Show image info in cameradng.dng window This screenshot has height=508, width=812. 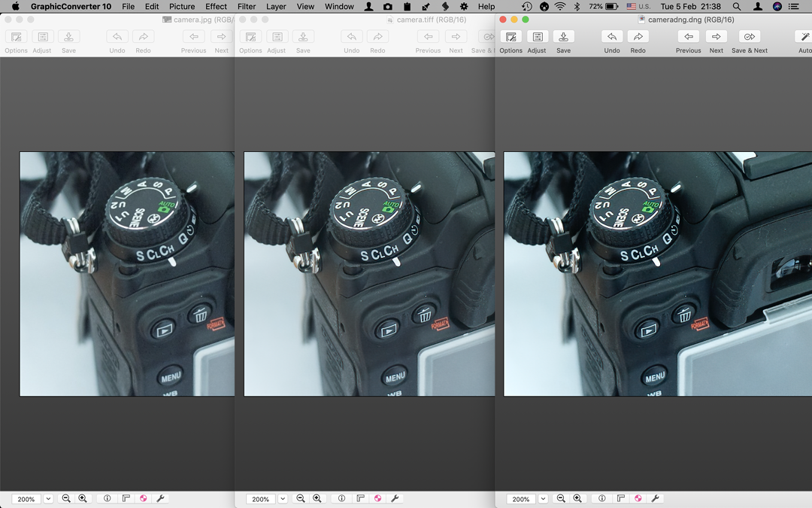pyautogui.click(x=601, y=498)
